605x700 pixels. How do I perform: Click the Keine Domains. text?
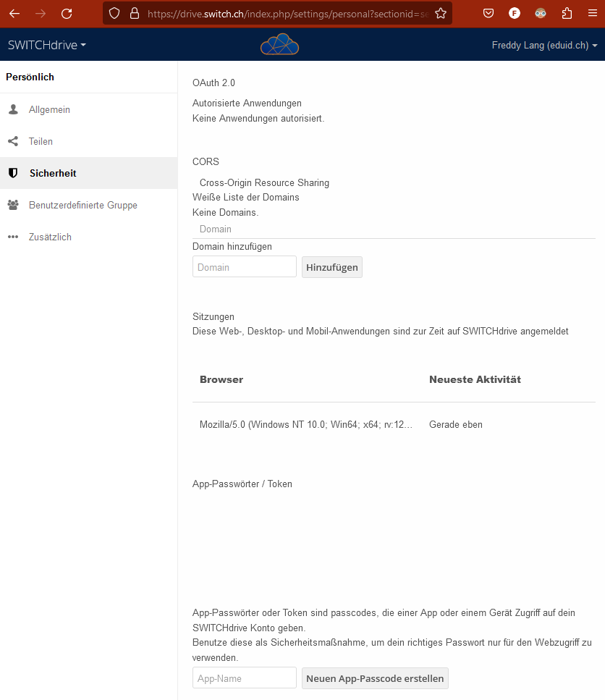point(225,213)
